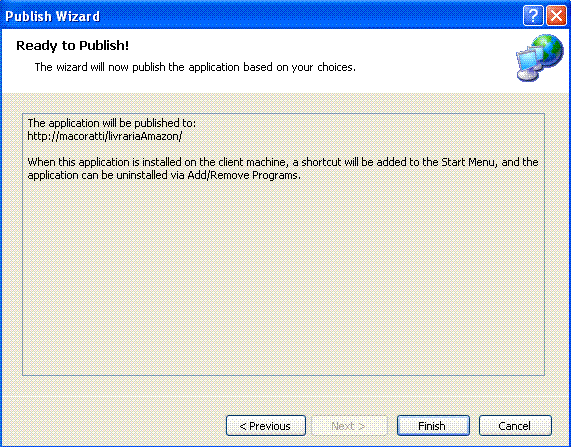This screenshot has width=571, height=447.
Task: Finish publishing the application
Action: (433, 426)
